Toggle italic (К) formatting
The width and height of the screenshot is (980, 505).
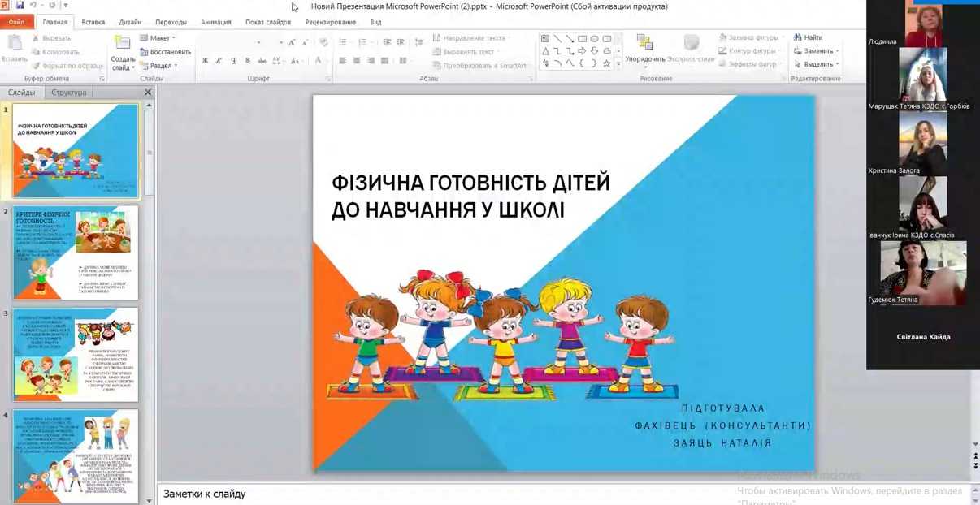coord(219,61)
